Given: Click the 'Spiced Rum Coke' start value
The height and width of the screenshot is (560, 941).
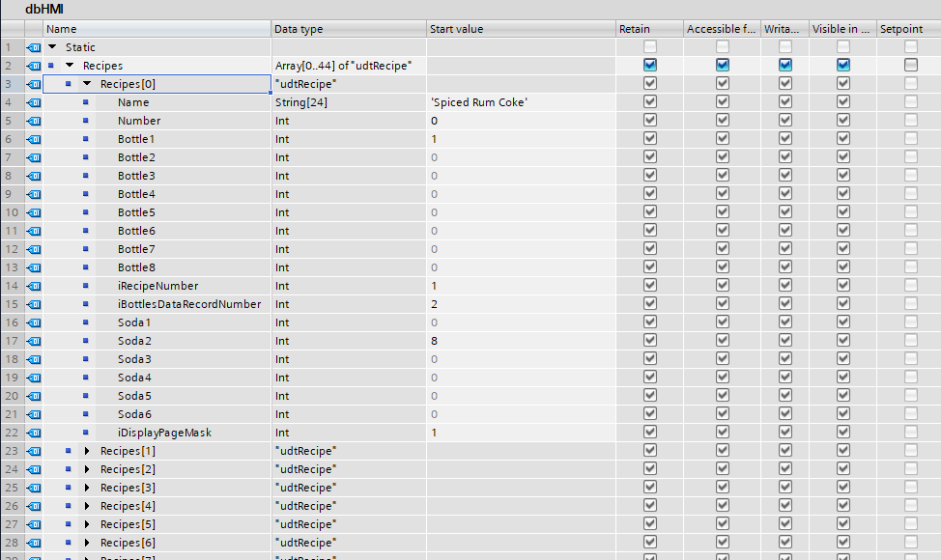Looking at the screenshot, I should (x=479, y=102).
